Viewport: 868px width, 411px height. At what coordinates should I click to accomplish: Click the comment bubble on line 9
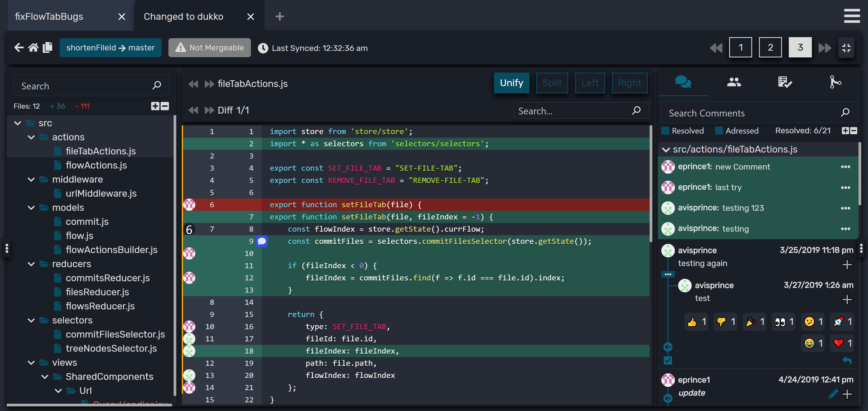coord(262,241)
